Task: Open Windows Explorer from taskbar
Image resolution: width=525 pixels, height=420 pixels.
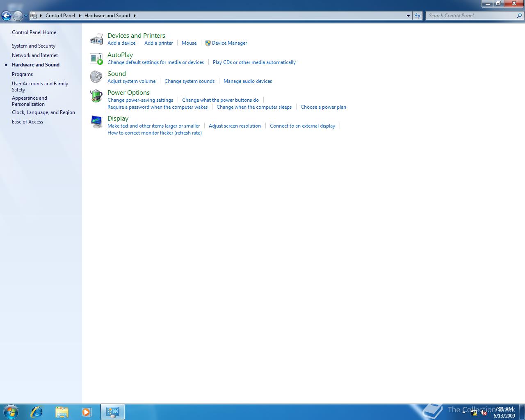Action: coord(62,412)
